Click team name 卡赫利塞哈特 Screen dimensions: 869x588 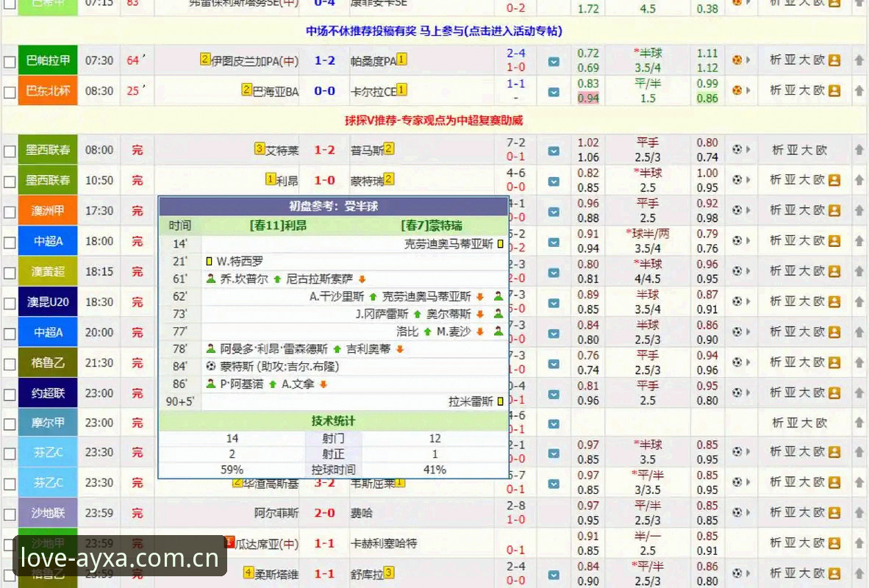(x=384, y=544)
